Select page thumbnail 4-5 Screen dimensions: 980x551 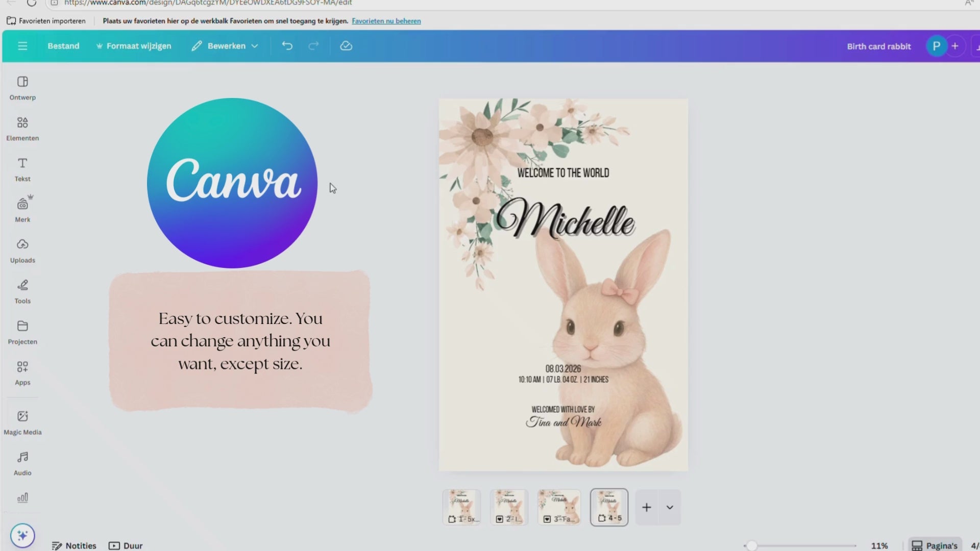point(609,507)
